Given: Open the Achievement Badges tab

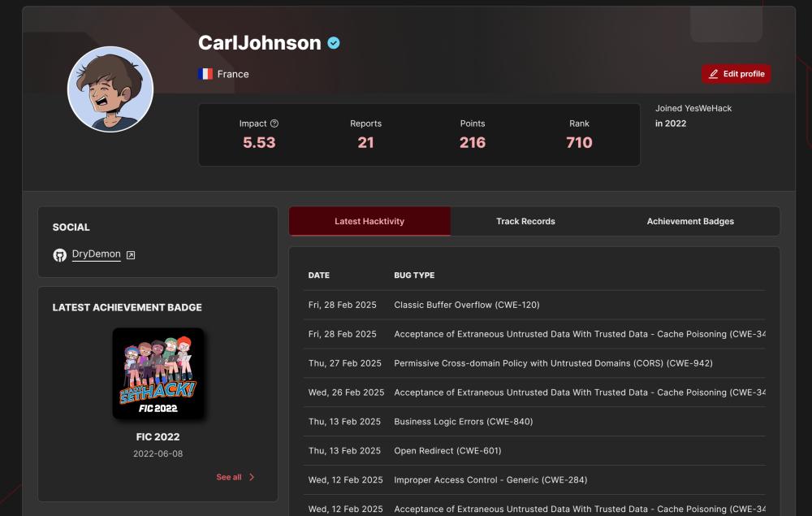Looking at the screenshot, I should click(x=690, y=221).
